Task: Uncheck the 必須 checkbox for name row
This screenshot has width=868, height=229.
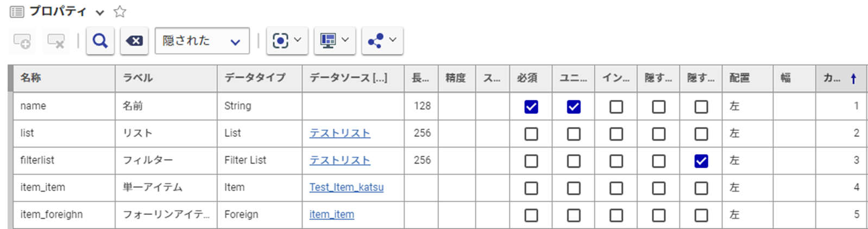Action: pos(531,107)
